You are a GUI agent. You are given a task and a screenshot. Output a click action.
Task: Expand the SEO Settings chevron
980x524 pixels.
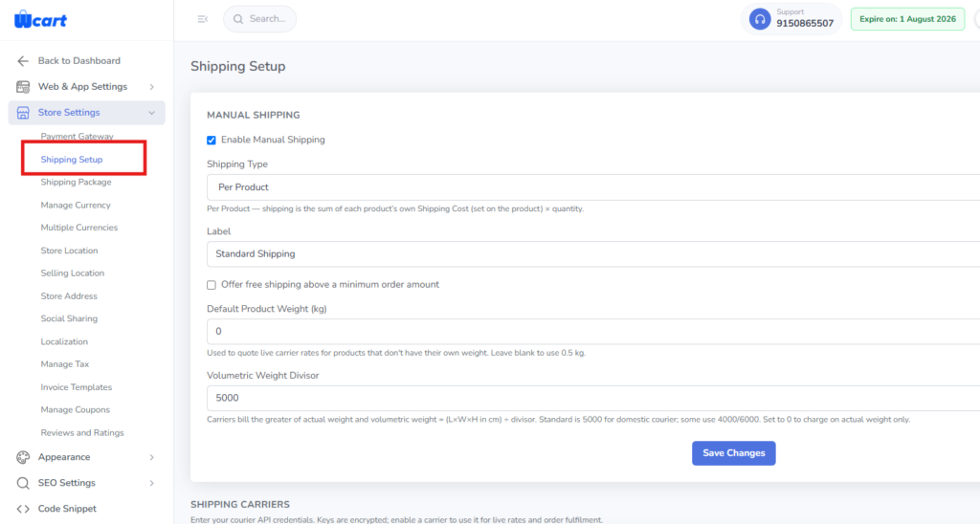[152, 483]
